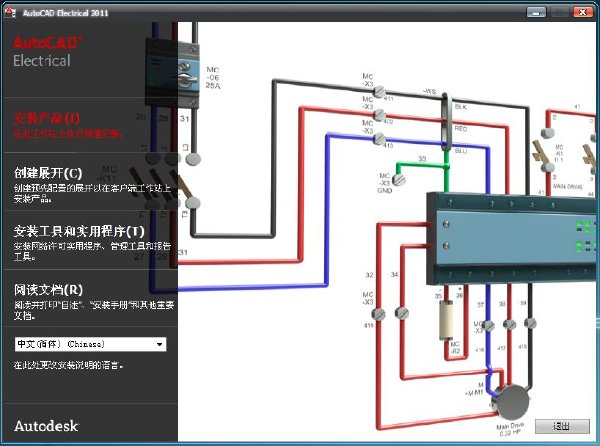Click the Autodesk logo text

pyautogui.click(x=46, y=426)
